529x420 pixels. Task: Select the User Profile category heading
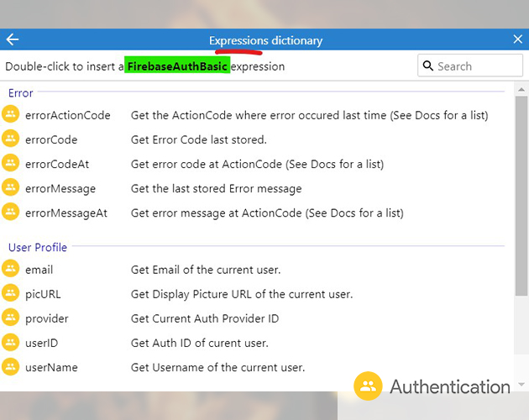tap(38, 247)
